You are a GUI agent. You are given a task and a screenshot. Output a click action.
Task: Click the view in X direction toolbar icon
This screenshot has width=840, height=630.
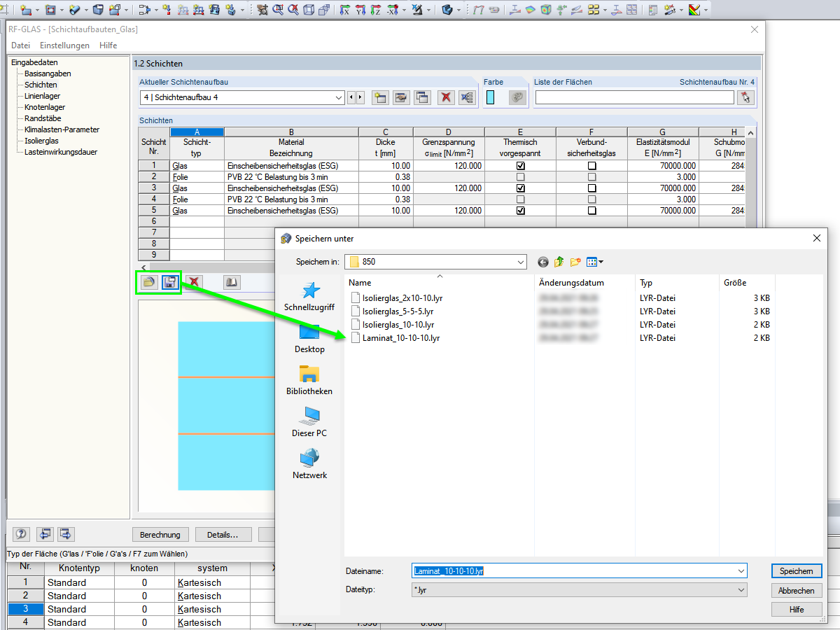[x=345, y=10]
